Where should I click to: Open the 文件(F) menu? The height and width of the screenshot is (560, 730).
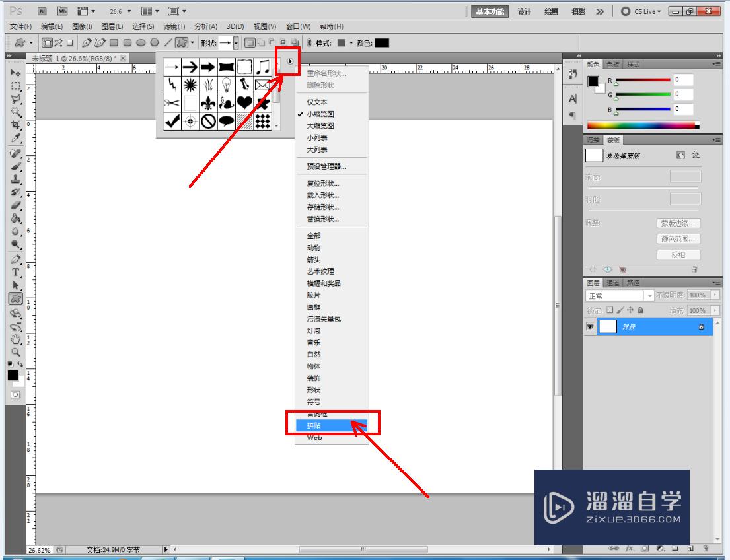click(x=21, y=26)
